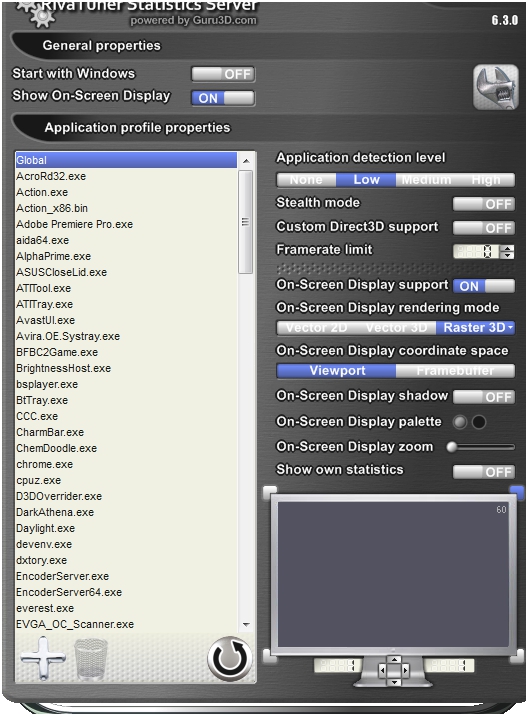Switch coordinate space to Framebuffer

pyautogui.click(x=455, y=371)
